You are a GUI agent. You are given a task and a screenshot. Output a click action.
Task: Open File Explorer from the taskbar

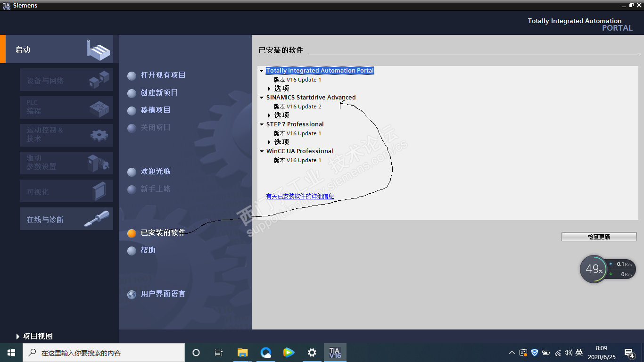[x=242, y=353]
